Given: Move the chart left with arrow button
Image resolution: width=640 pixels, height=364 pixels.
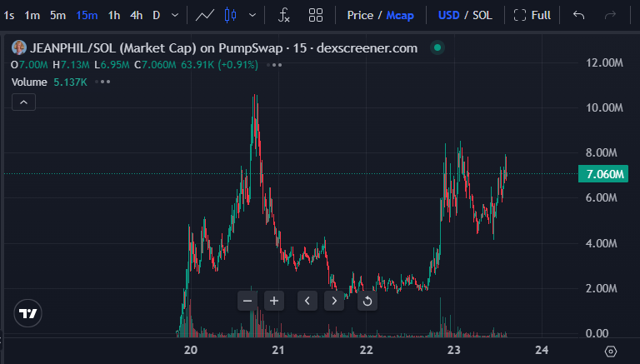Looking at the screenshot, I should [307, 302].
